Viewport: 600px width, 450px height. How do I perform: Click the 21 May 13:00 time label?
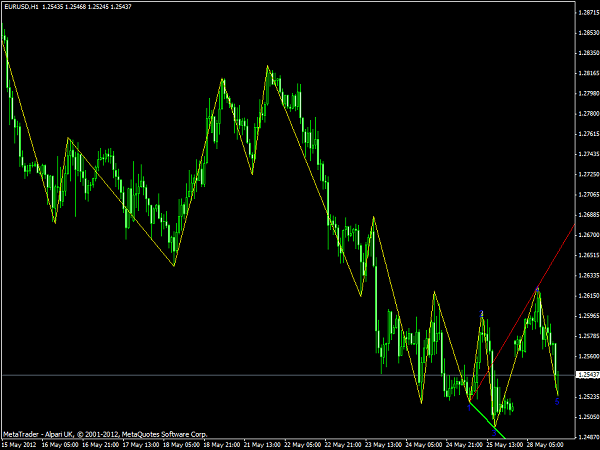click(262, 445)
